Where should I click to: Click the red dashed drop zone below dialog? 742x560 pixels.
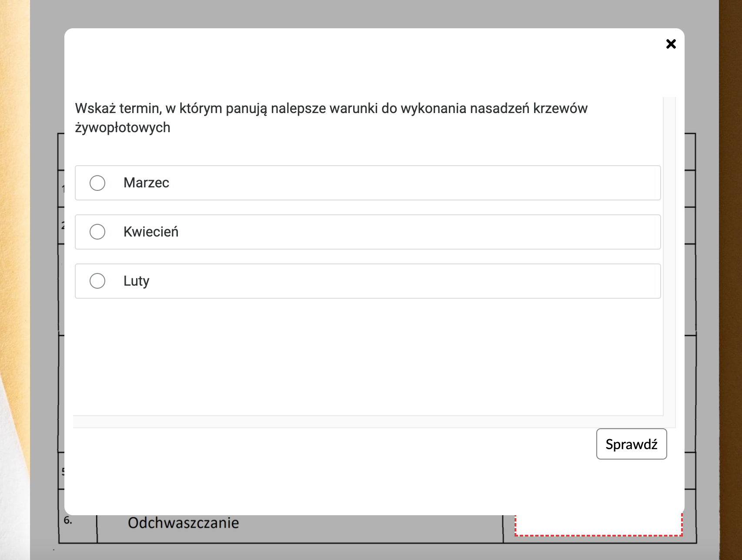click(x=598, y=526)
